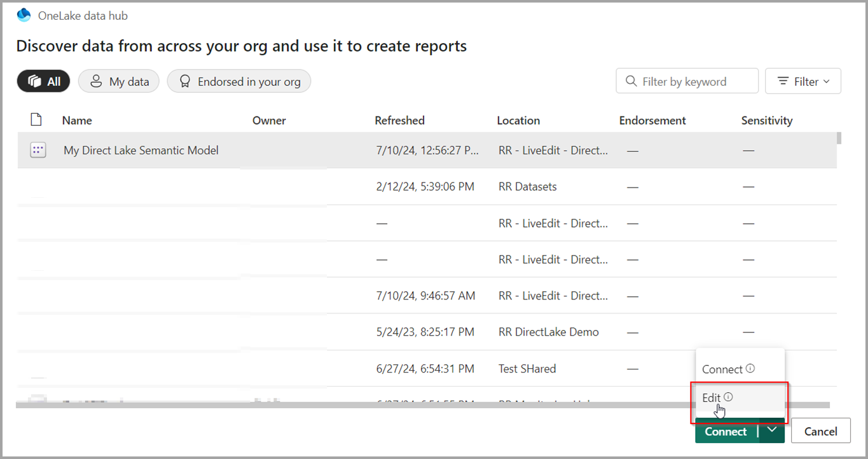Choose Connect from the dropdown menu
868x459 pixels.
point(741,369)
